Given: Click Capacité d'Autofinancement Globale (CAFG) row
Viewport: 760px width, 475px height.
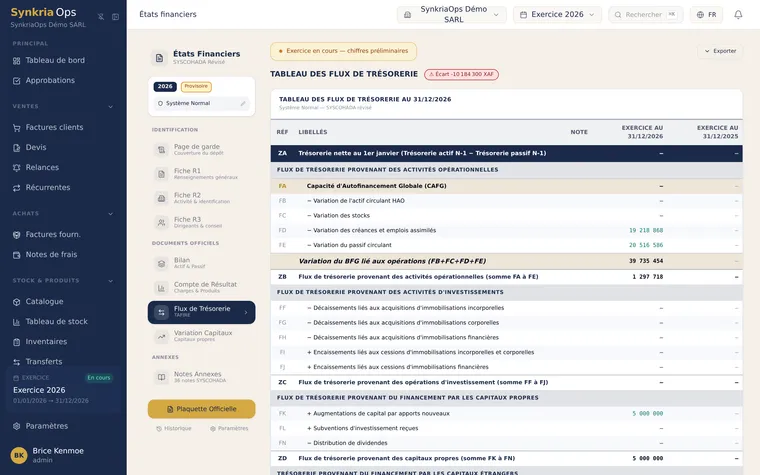Looking at the screenshot, I should click(507, 186).
